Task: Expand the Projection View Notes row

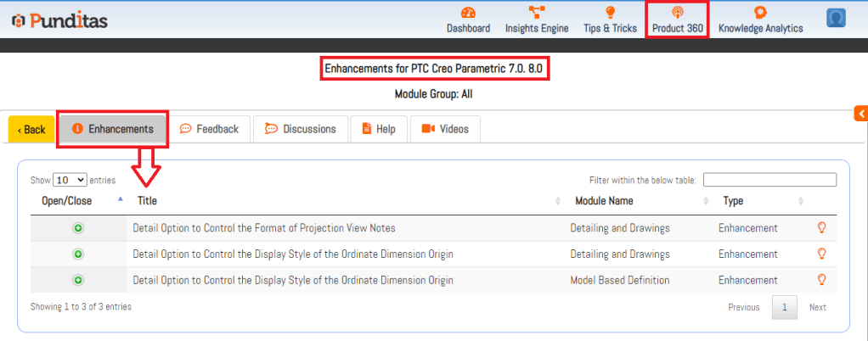Action: click(x=78, y=228)
